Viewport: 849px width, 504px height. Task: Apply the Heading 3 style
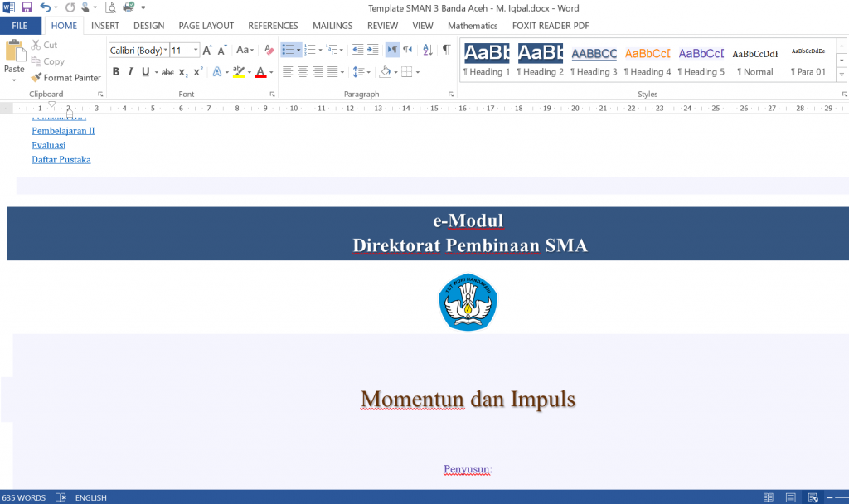pos(594,60)
